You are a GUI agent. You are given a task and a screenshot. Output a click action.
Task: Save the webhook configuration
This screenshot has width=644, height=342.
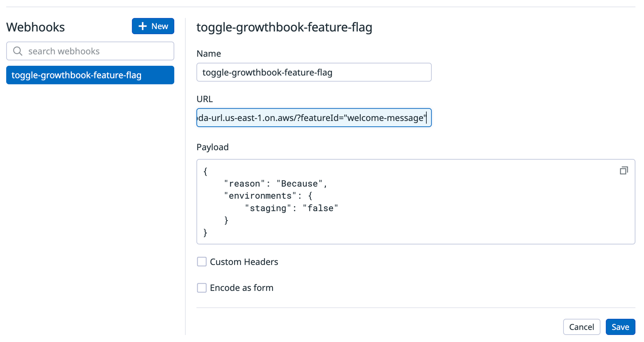point(620,327)
